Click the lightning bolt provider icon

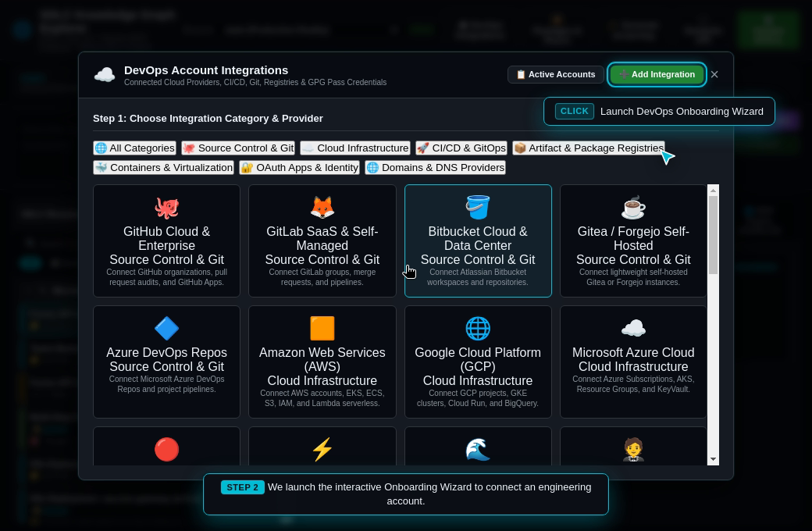322,450
